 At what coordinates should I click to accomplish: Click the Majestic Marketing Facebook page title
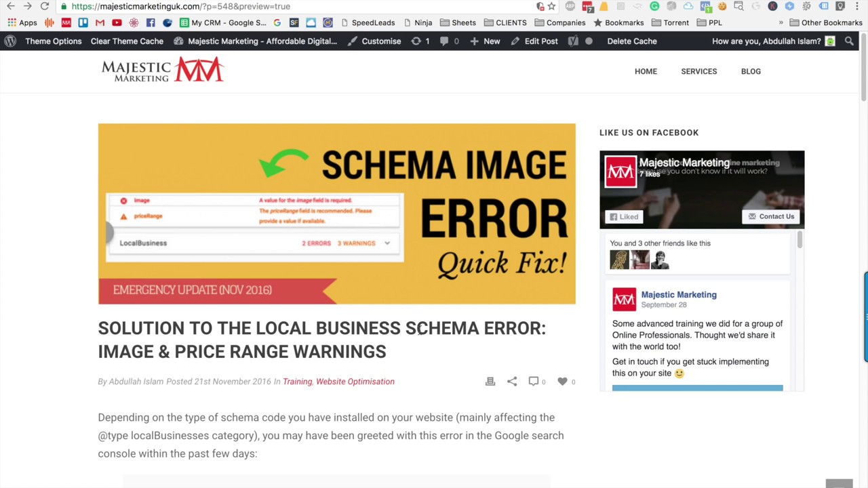click(684, 163)
